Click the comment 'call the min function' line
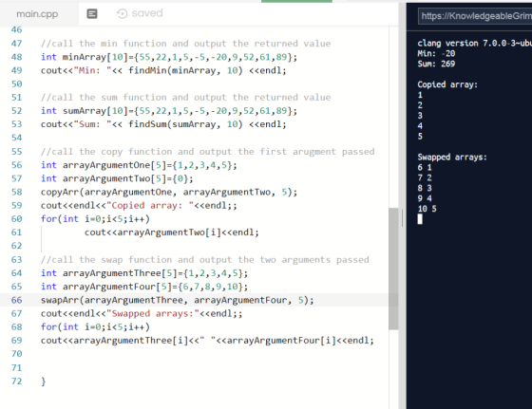 point(185,44)
